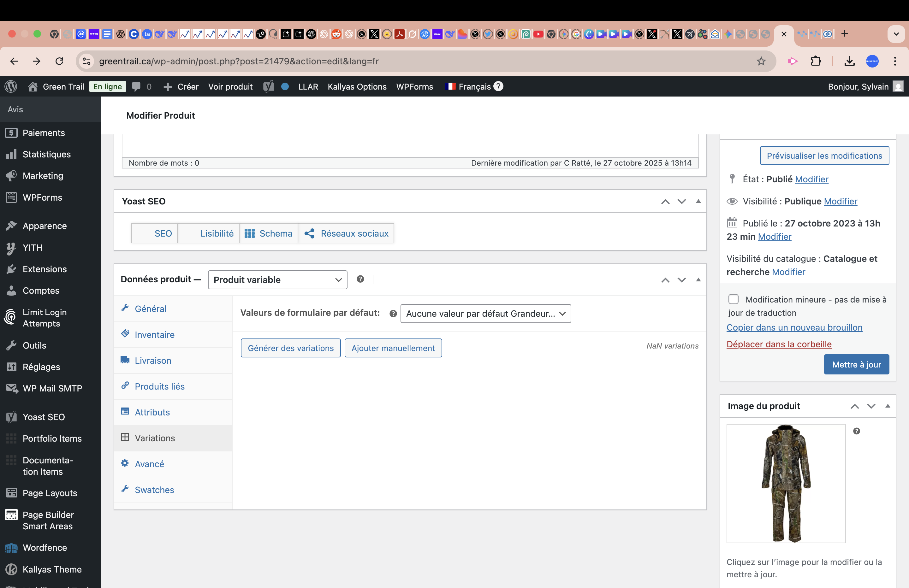Open default Grandeur value dropdown

[x=485, y=314]
